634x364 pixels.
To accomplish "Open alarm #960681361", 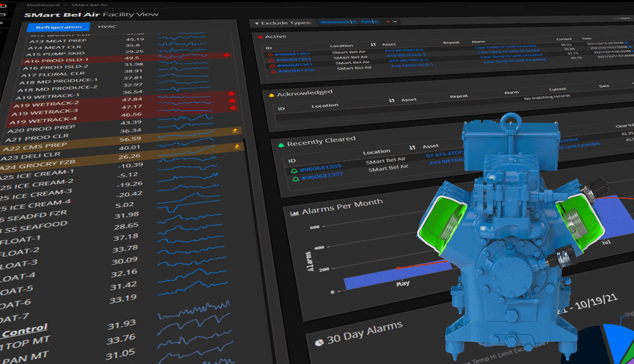I will pyautogui.click(x=295, y=64).
